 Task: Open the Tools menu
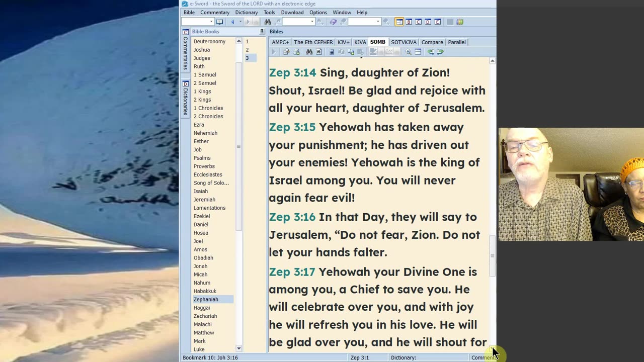pyautogui.click(x=269, y=12)
